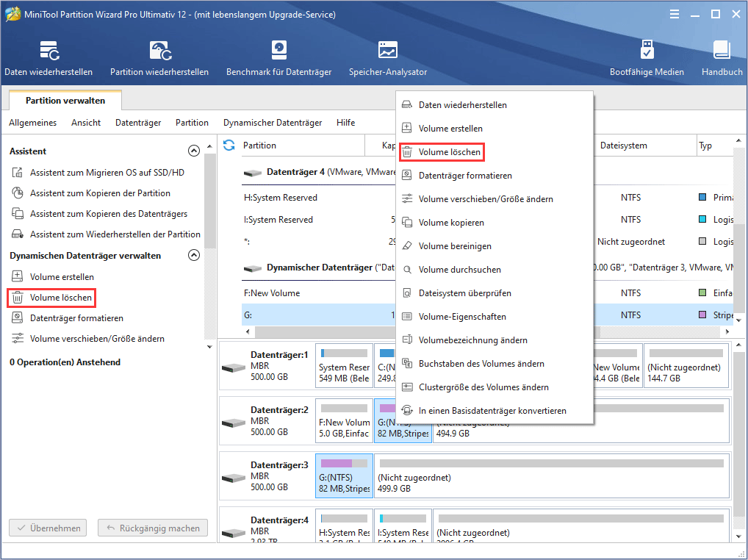748x560 pixels.
Task: Select Volumebezeichnung ändern in context menu
Action: [x=495, y=340]
